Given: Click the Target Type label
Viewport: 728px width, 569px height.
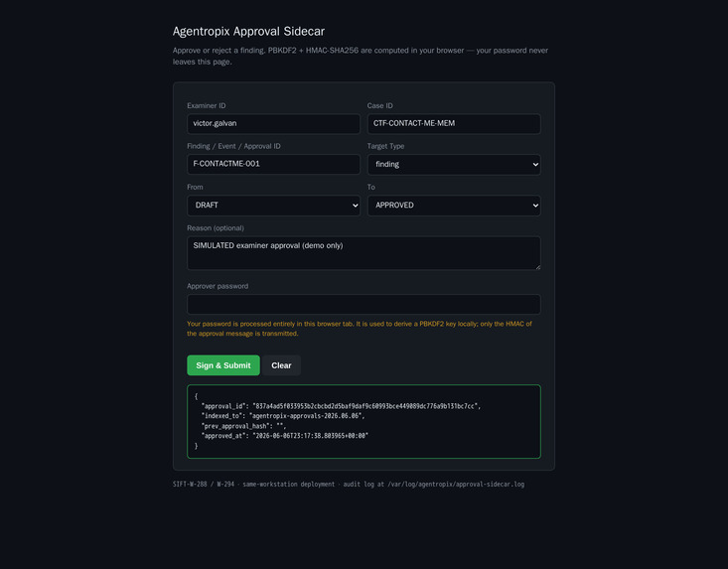Looking at the screenshot, I should 385,146.
